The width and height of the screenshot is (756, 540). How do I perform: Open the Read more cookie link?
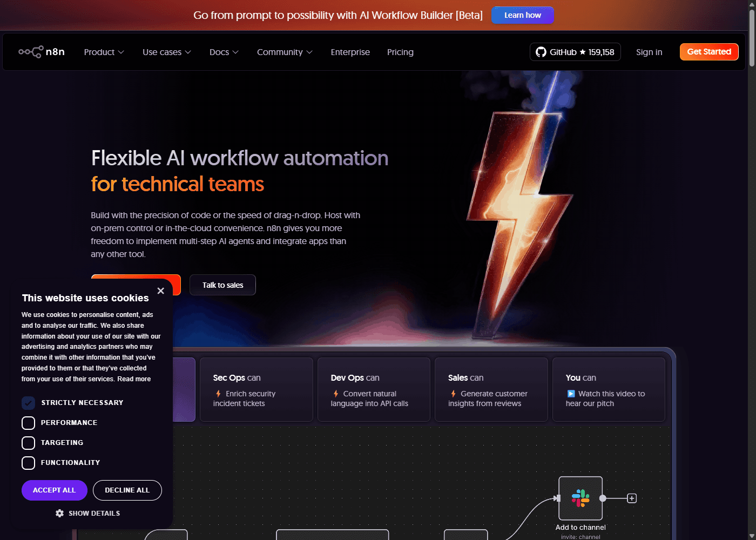point(134,379)
